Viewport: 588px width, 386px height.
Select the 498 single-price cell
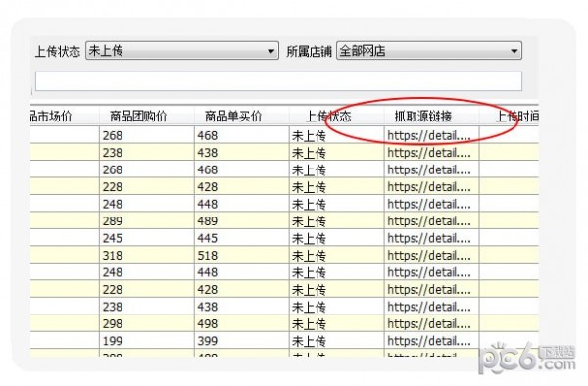pyautogui.click(x=242, y=323)
